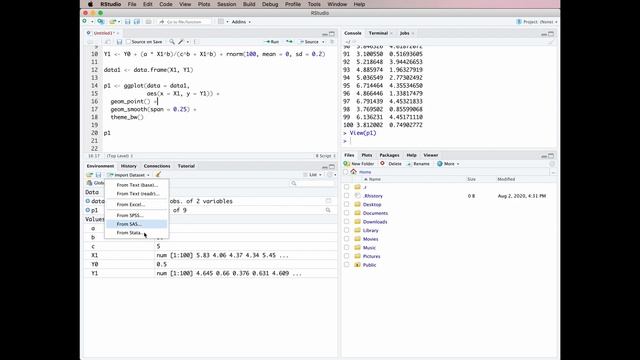Click the Source button
The height and width of the screenshot is (360, 640).
[309, 42]
